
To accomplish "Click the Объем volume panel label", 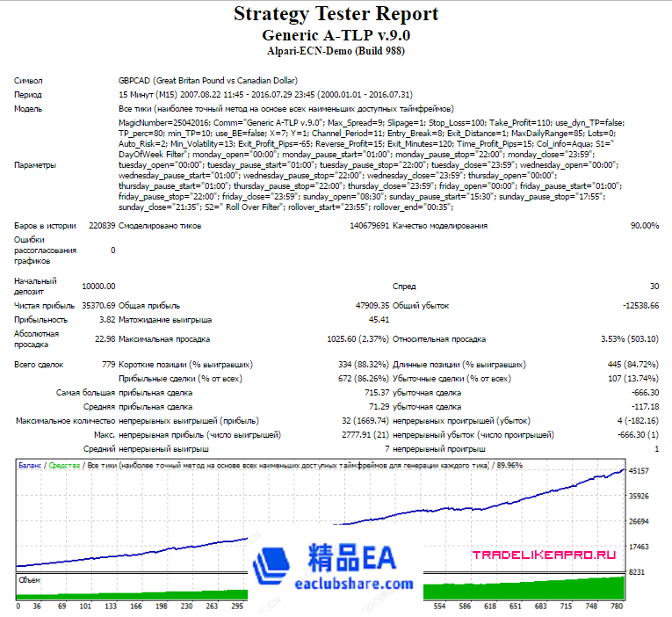I will [29, 581].
